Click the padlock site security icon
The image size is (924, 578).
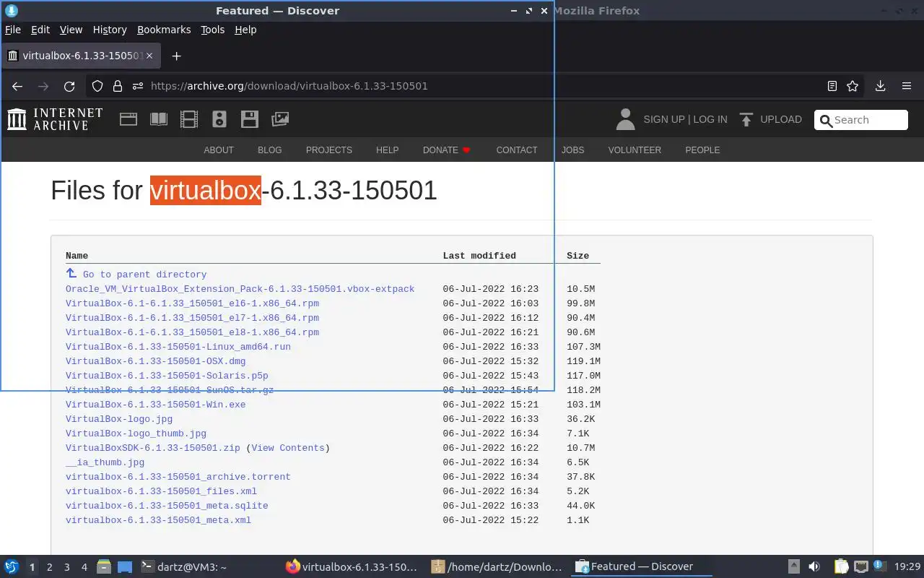118,86
